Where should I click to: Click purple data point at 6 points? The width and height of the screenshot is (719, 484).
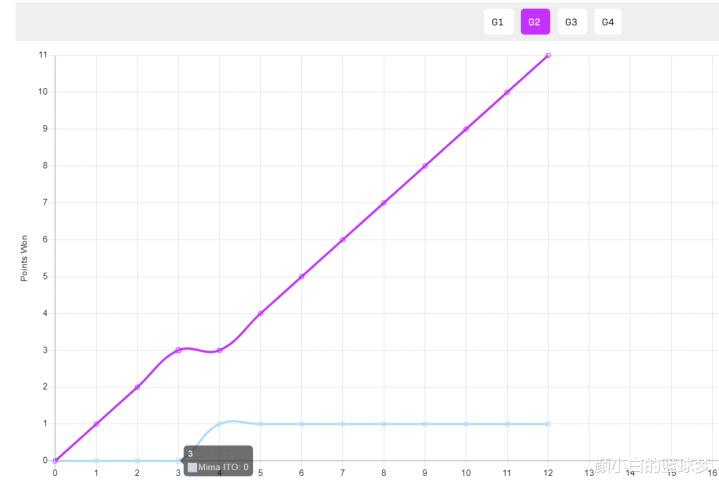click(x=343, y=240)
